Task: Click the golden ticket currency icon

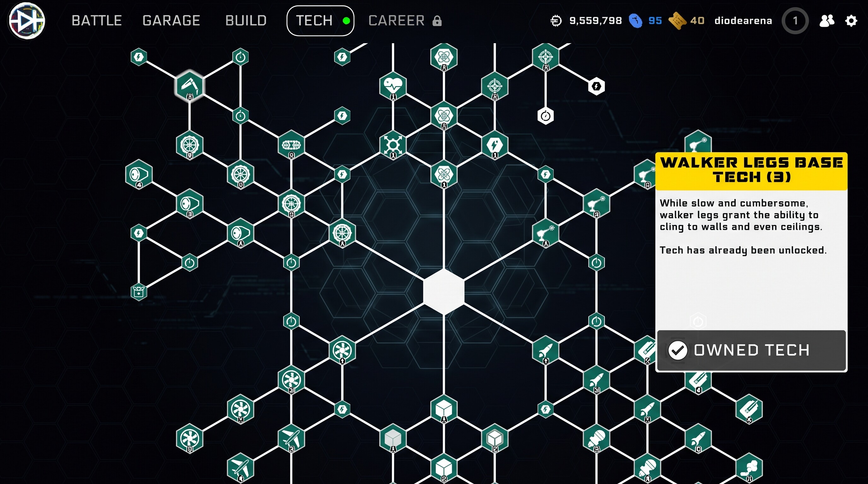Action: pos(677,21)
